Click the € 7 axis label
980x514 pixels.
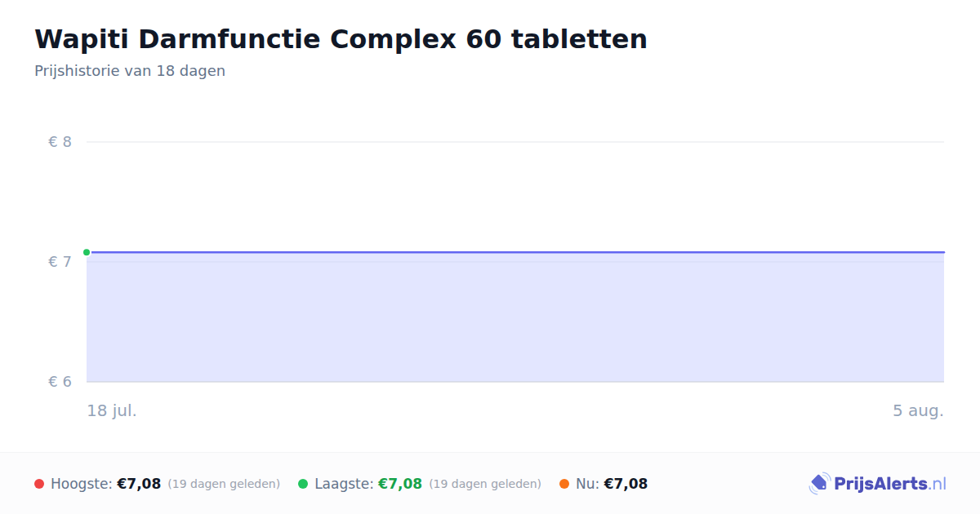coord(60,262)
